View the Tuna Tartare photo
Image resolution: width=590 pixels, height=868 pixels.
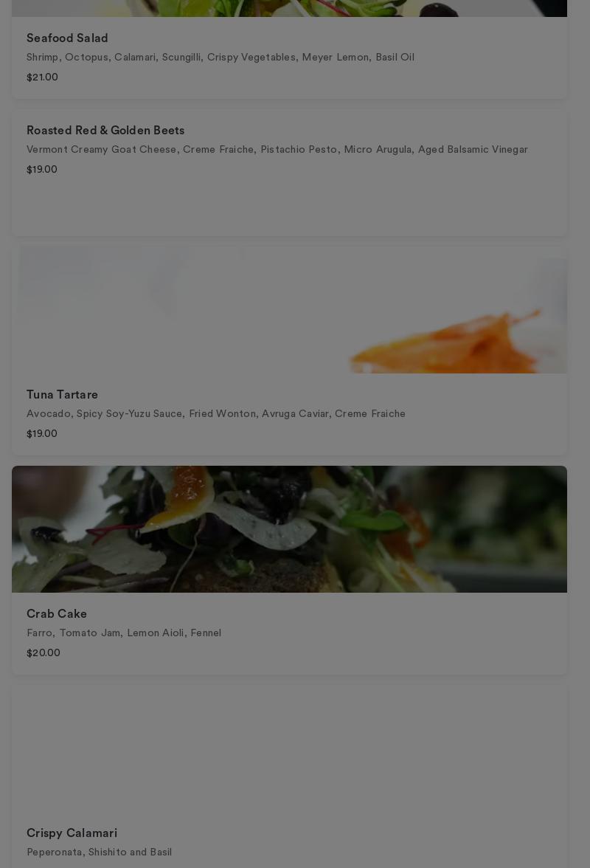click(289, 310)
